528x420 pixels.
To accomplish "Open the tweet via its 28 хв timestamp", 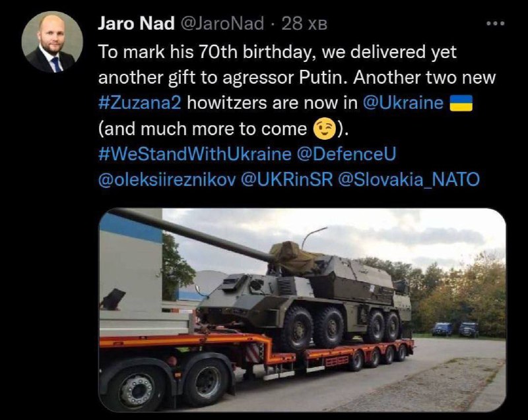I will (305, 24).
